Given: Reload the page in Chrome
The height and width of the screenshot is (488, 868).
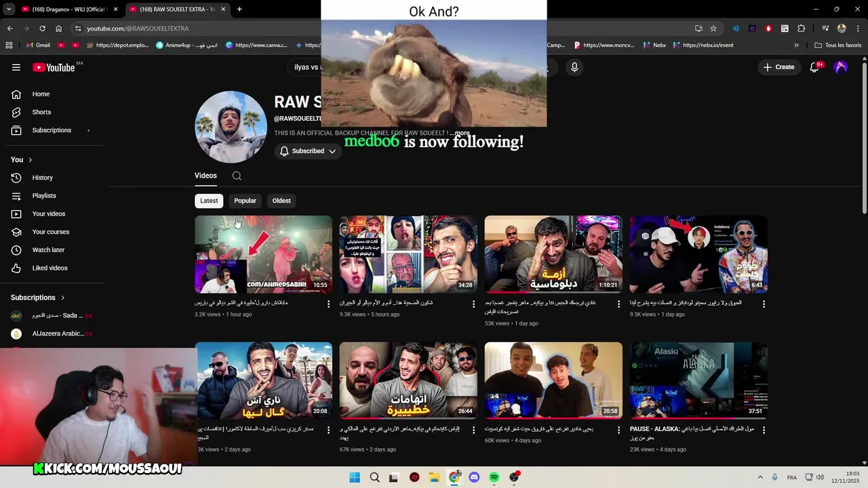Looking at the screenshot, I should 42,28.
